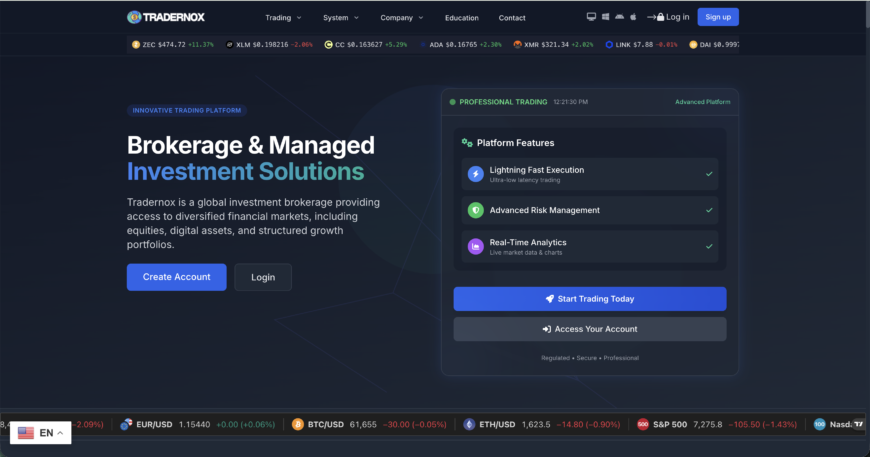The width and height of the screenshot is (870, 457).
Task: Click EUR/USD 1.15440 quote
Action: [198, 424]
